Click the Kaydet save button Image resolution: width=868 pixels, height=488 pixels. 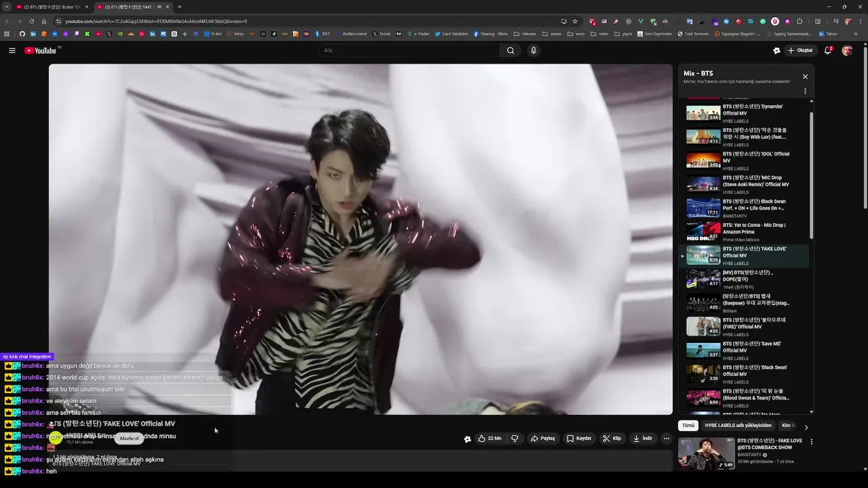(579, 439)
